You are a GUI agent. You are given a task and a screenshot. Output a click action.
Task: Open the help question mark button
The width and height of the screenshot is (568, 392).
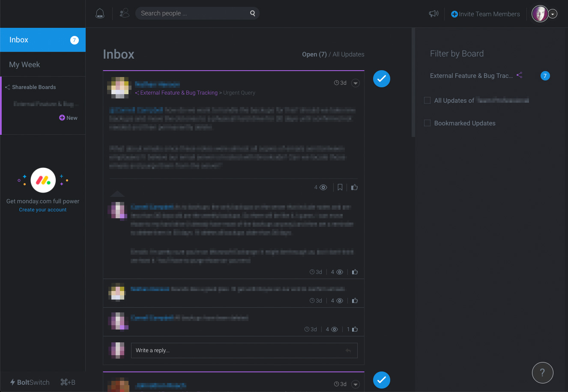pyautogui.click(x=542, y=372)
